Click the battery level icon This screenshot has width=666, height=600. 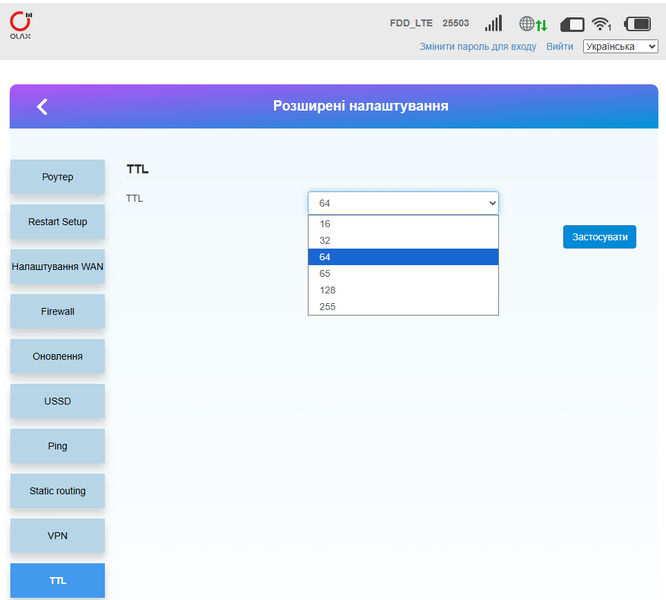[637, 24]
